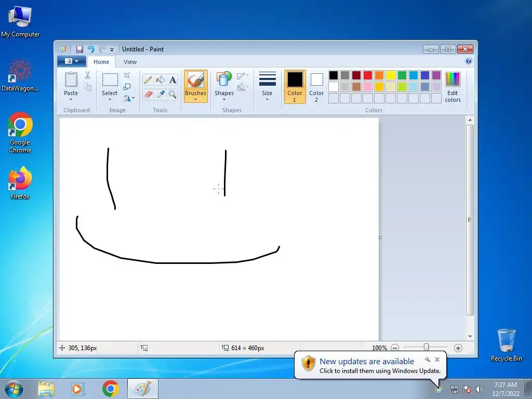This screenshot has width=532, height=399.
Task: Switch to the View tab
Action: click(130, 62)
